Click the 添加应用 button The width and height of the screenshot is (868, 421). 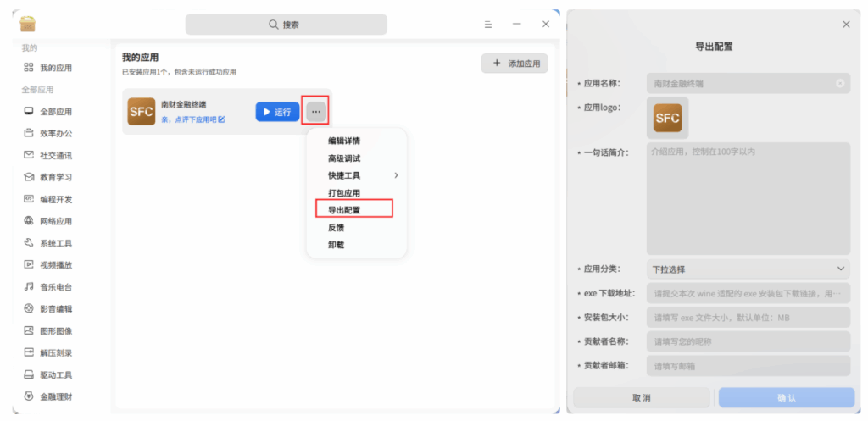[515, 64]
